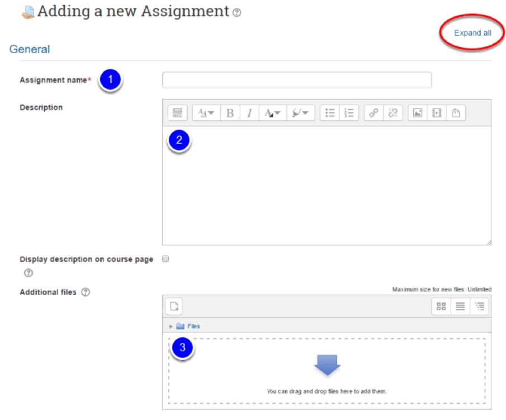Open the manage files paperclip icon
The height and width of the screenshot is (420, 506).
tap(456, 112)
